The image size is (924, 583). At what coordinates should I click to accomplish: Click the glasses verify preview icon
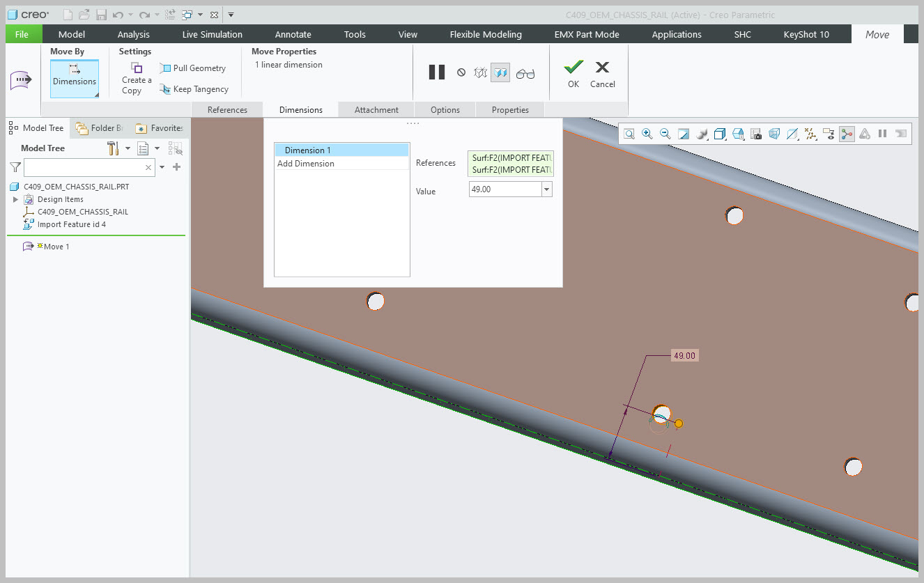525,72
